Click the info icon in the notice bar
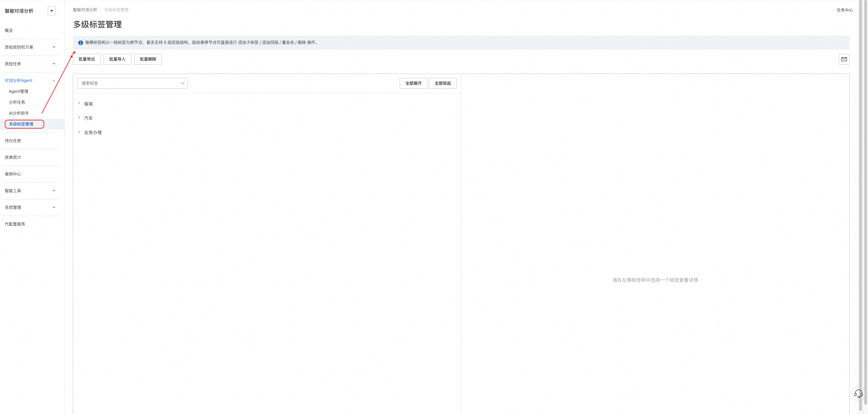 (x=81, y=43)
